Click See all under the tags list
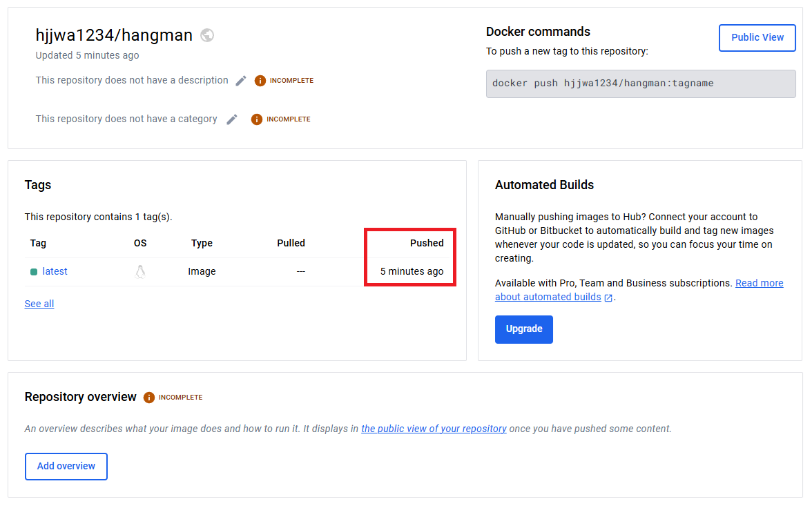The image size is (812, 508). click(x=39, y=304)
